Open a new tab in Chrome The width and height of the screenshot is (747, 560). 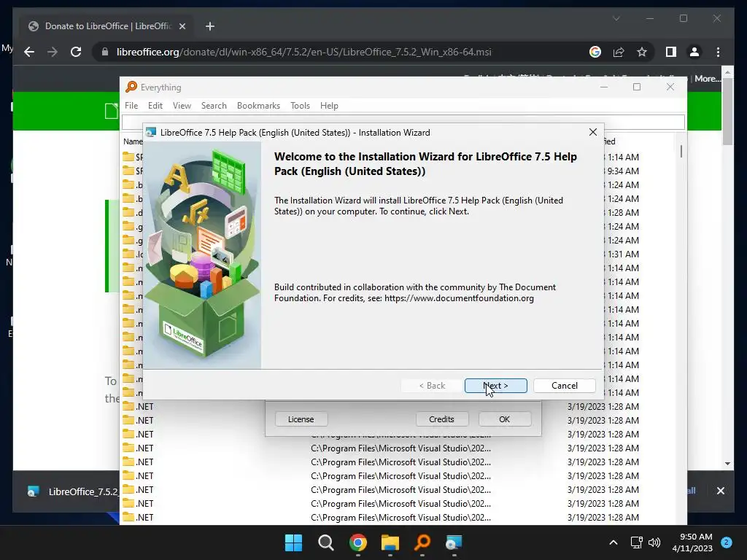[210, 26]
